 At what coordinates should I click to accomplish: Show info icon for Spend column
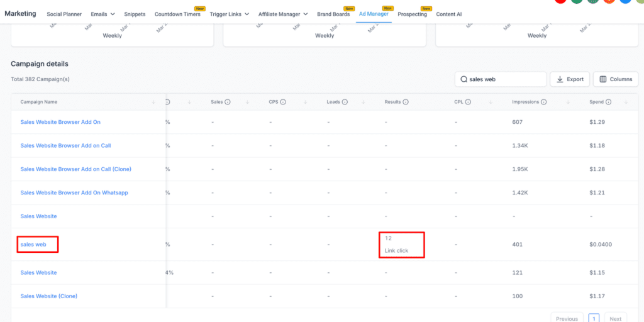tap(609, 102)
